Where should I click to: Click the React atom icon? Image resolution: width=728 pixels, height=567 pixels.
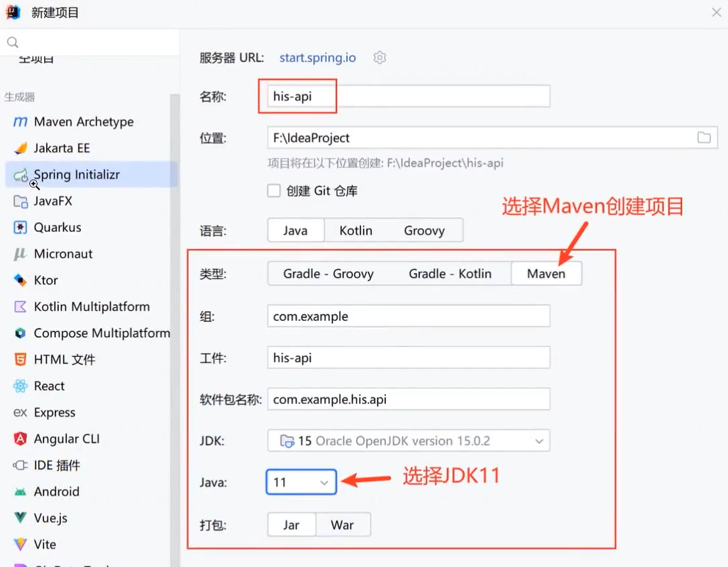click(20, 386)
